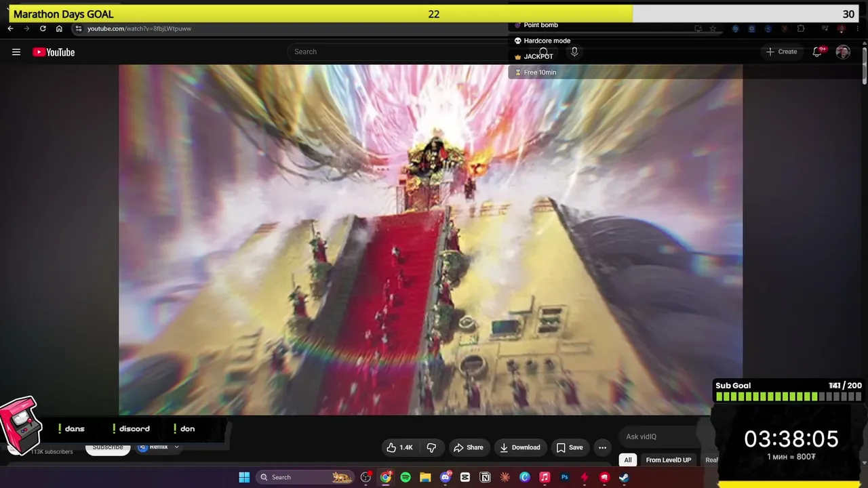
Task: Bookmark this page with the star icon
Action: 713,28
